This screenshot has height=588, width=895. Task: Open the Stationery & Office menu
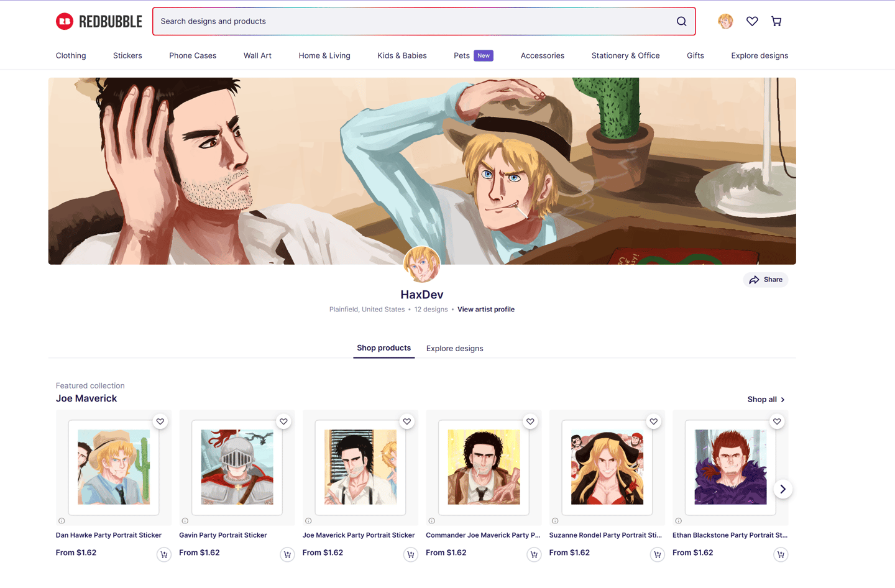(625, 55)
